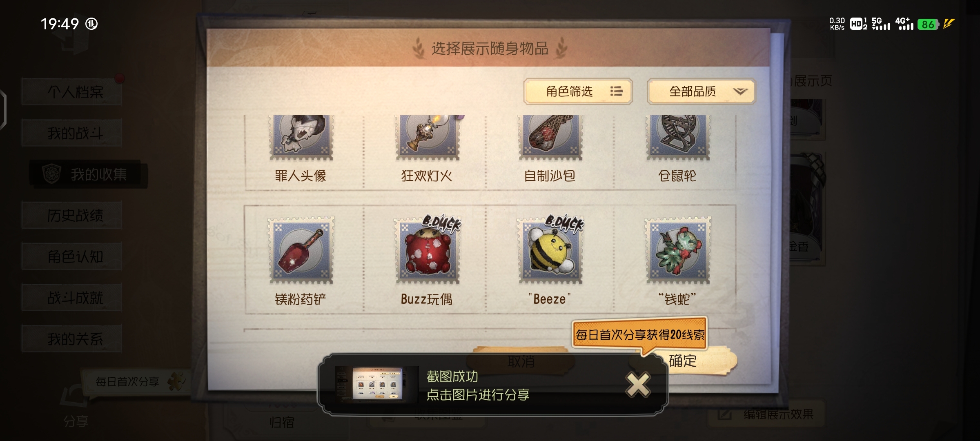
Task: Select the 狂欢灯火 accessory stamp
Action: point(428,138)
